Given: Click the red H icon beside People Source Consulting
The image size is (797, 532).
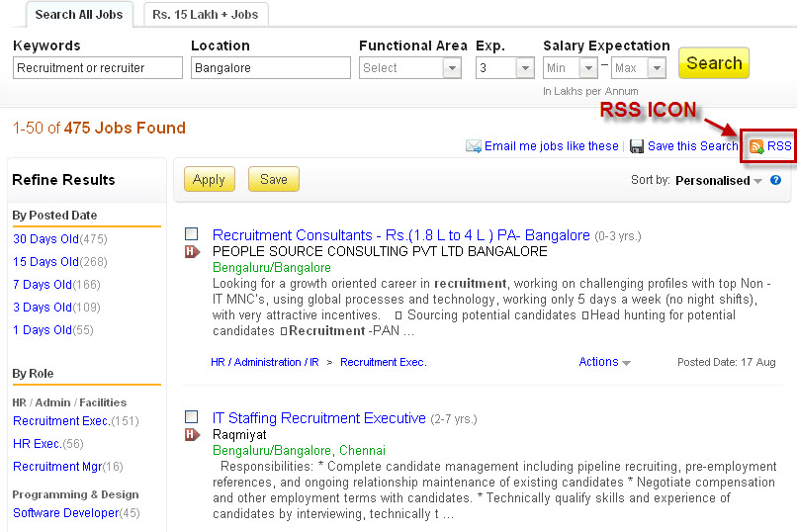Looking at the screenshot, I should (x=192, y=251).
